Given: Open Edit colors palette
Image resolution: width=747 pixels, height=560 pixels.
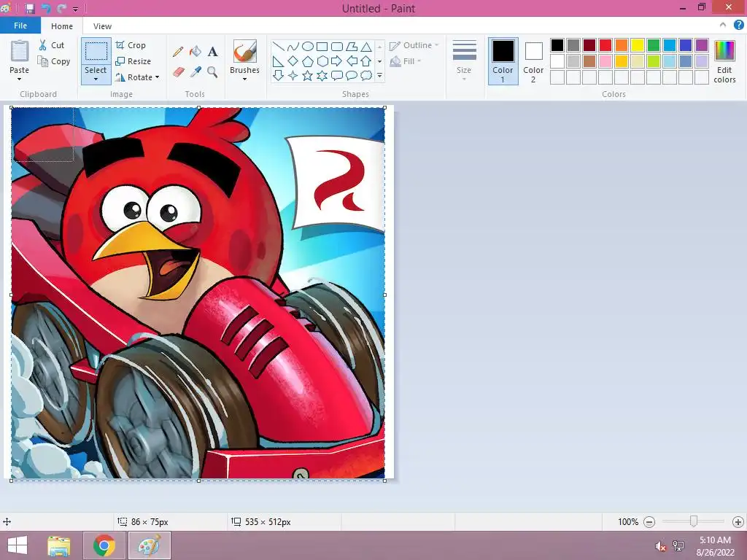Looking at the screenshot, I should (x=724, y=62).
